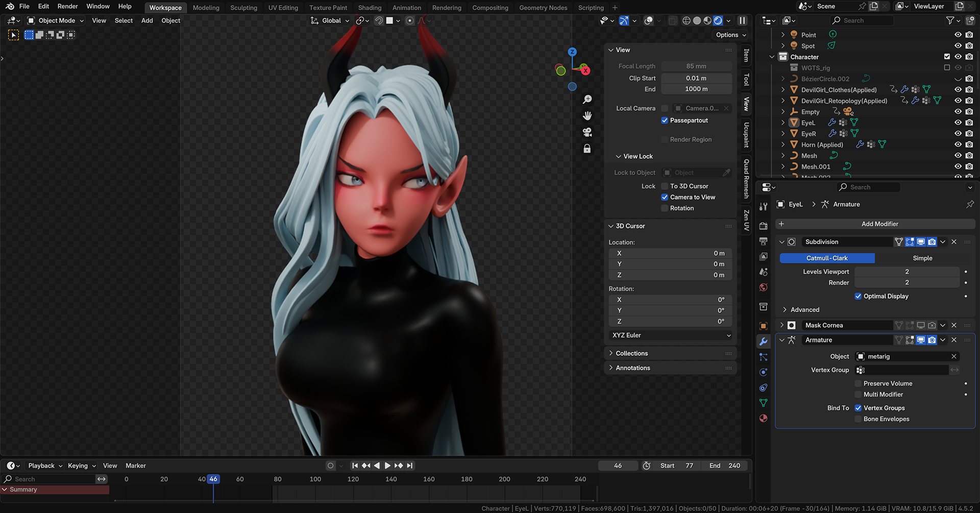The height and width of the screenshot is (513, 980).
Task: Click the pan view hand icon
Action: point(587,116)
